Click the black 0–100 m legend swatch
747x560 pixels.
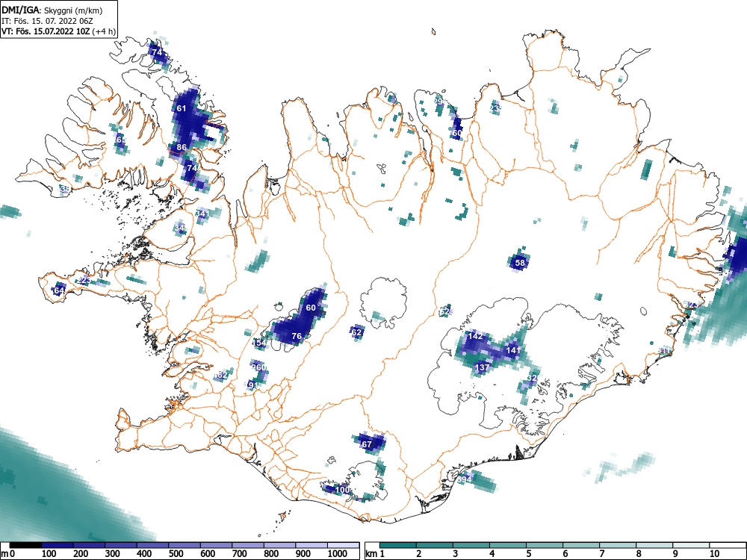25,545
